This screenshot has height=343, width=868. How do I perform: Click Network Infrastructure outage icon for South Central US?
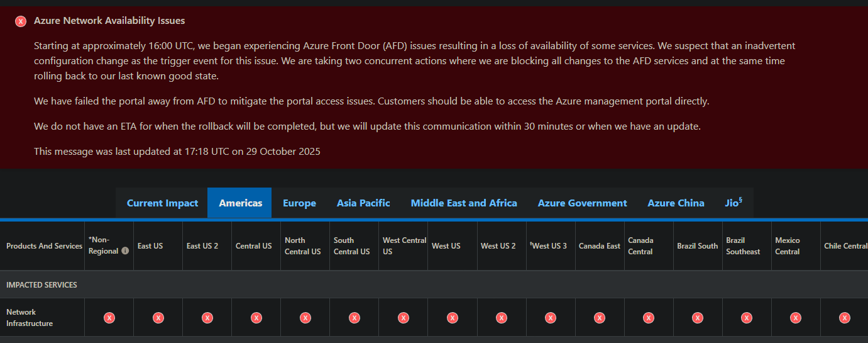pyautogui.click(x=354, y=318)
